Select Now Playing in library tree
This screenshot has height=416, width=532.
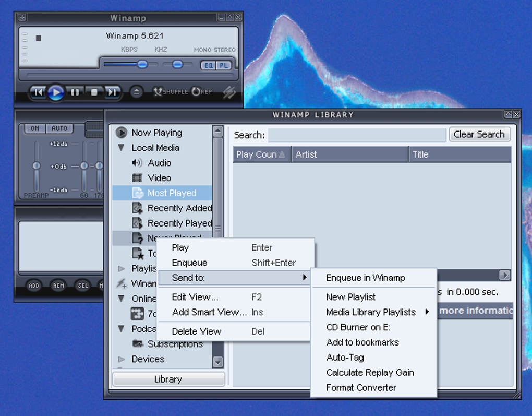[157, 133]
